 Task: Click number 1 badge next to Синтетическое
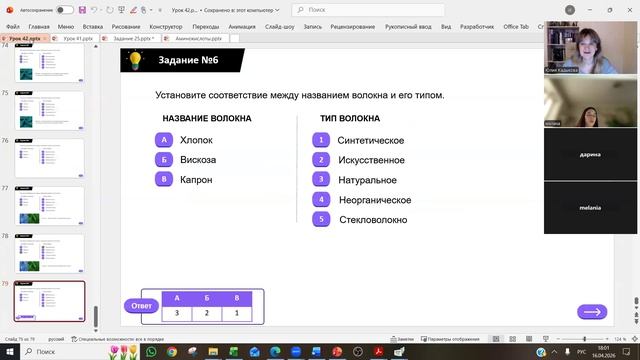point(321,140)
